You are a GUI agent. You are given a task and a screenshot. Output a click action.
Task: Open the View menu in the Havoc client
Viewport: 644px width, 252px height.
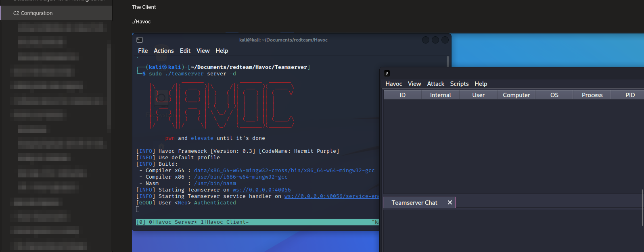(x=414, y=84)
